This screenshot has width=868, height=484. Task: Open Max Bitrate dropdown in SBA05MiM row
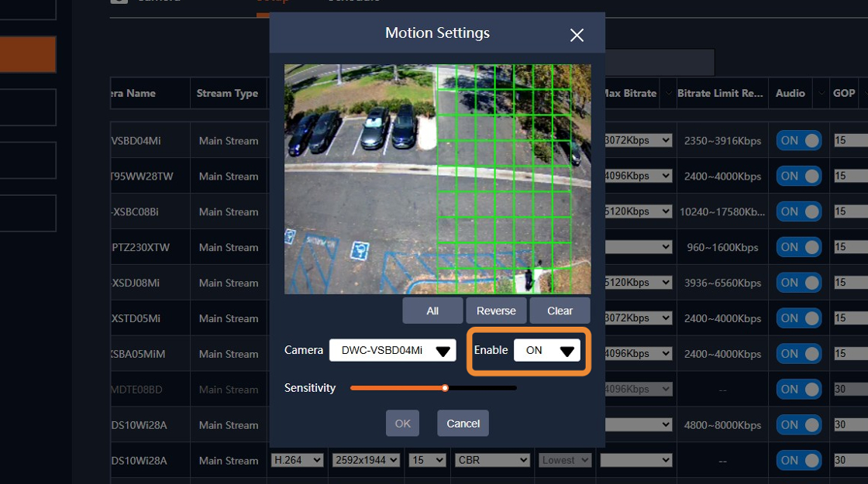(x=639, y=353)
